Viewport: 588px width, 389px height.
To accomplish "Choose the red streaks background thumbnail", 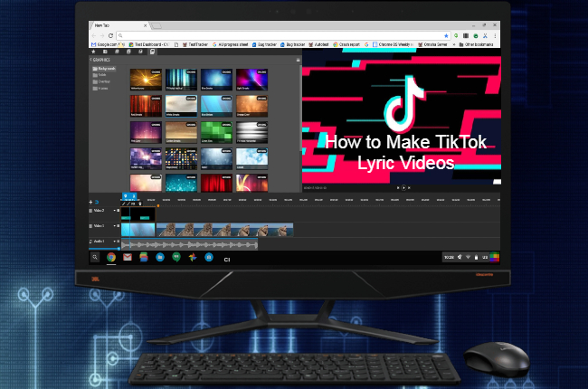I will coord(146,106).
